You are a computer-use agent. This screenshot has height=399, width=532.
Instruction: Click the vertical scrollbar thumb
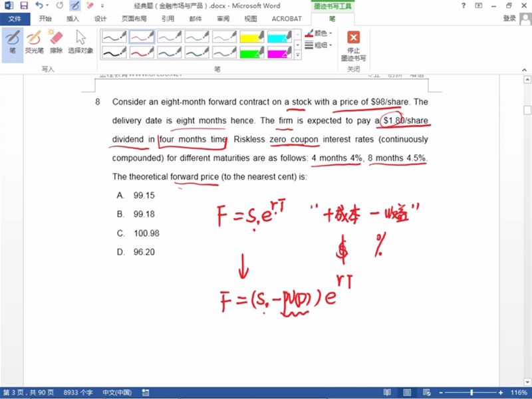pos(527,110)
